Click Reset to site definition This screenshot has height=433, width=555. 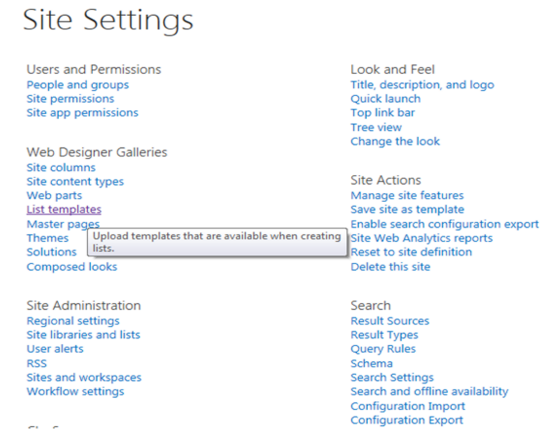click(x=411, y=252)
